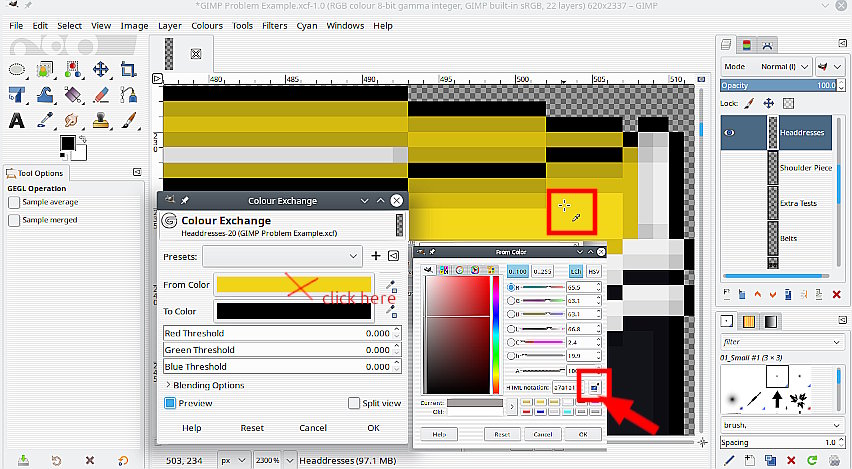Click OK in the From Color dialog

coord(582,435)
